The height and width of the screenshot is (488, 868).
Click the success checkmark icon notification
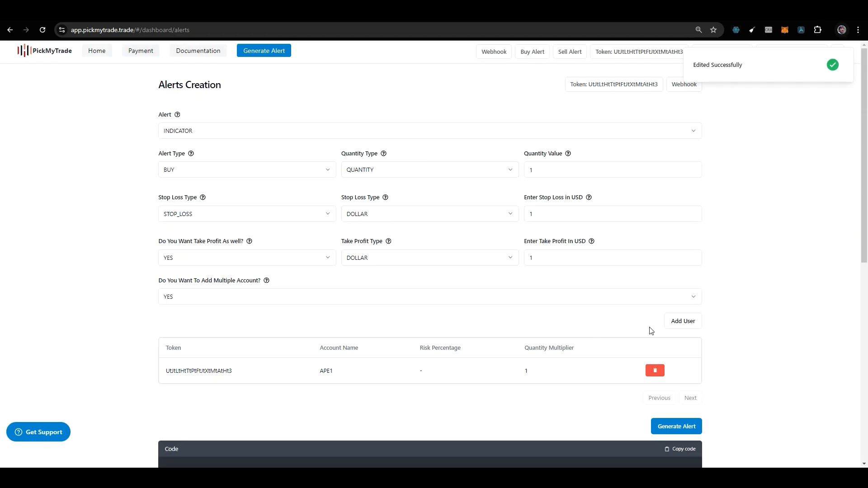tap(833, 64)
